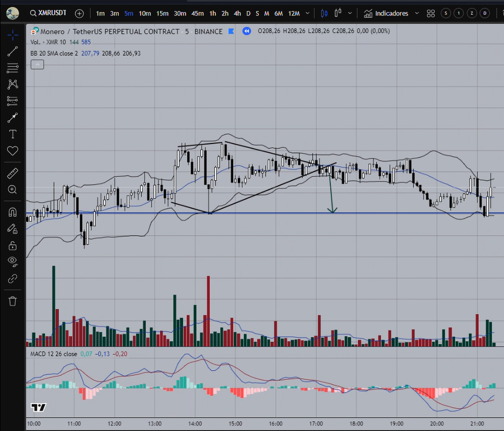Open the XABCD patterns tool

13,84
